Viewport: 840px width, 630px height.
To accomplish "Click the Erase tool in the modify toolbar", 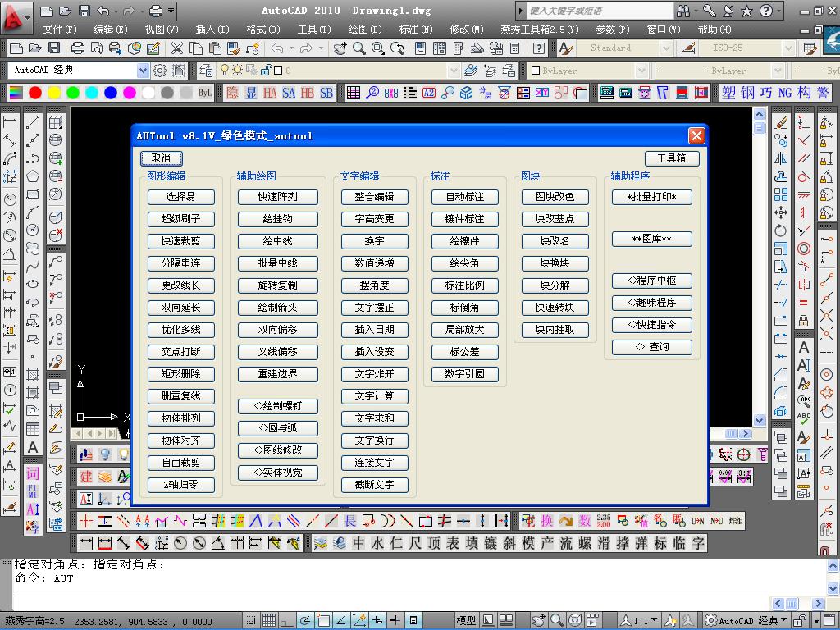I will [781, 122].
